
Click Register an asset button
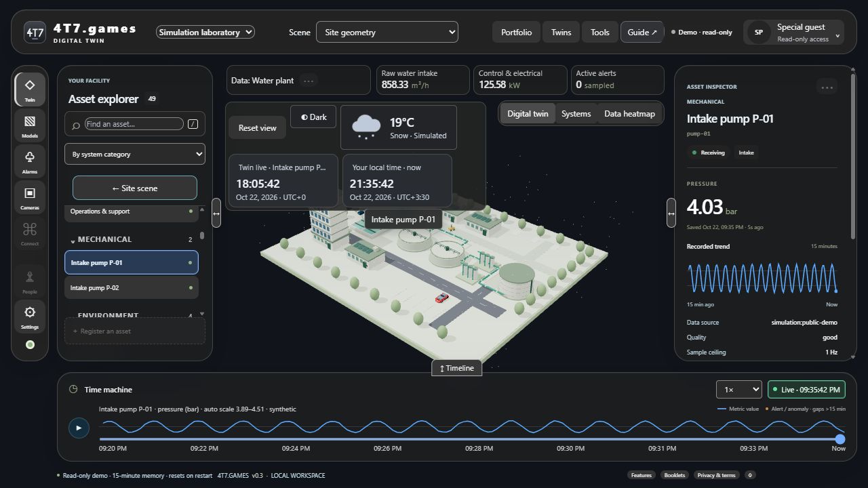click(x=135, y=331)
